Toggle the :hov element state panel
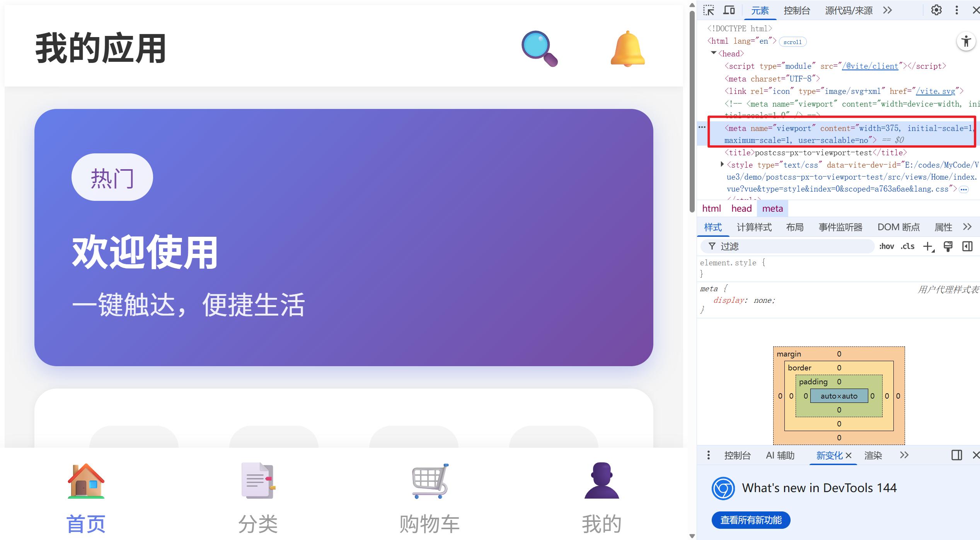980x540 pixels. 886,246
